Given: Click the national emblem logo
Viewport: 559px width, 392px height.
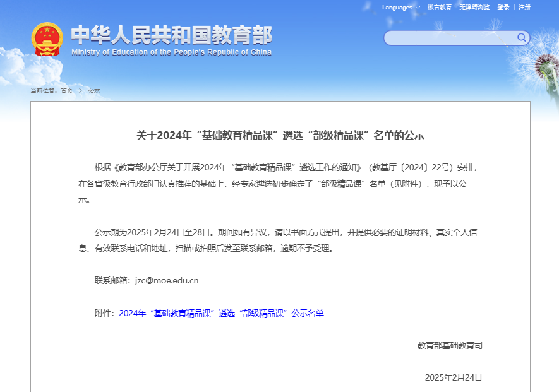Looking at the screenshot, I should (x=47, y=39).
